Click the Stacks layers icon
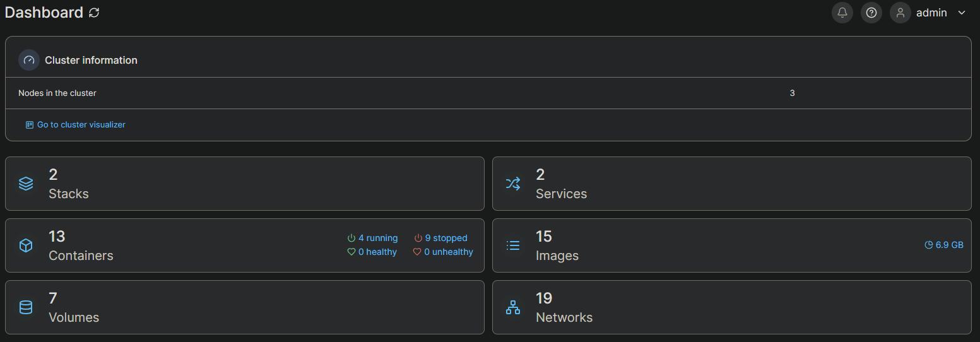This screenshot has height=342, width=980. point(26,184)
